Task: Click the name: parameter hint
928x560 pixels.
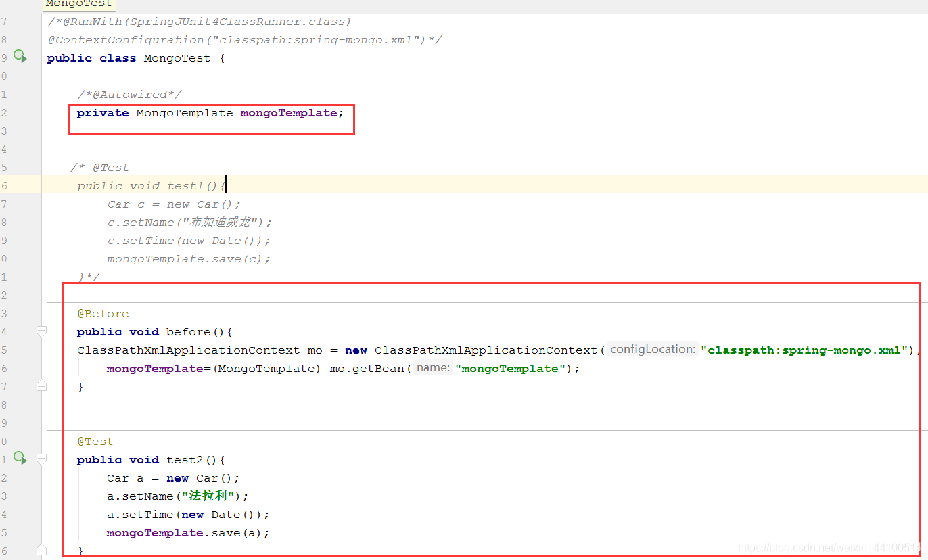Action: click(433, 368)
